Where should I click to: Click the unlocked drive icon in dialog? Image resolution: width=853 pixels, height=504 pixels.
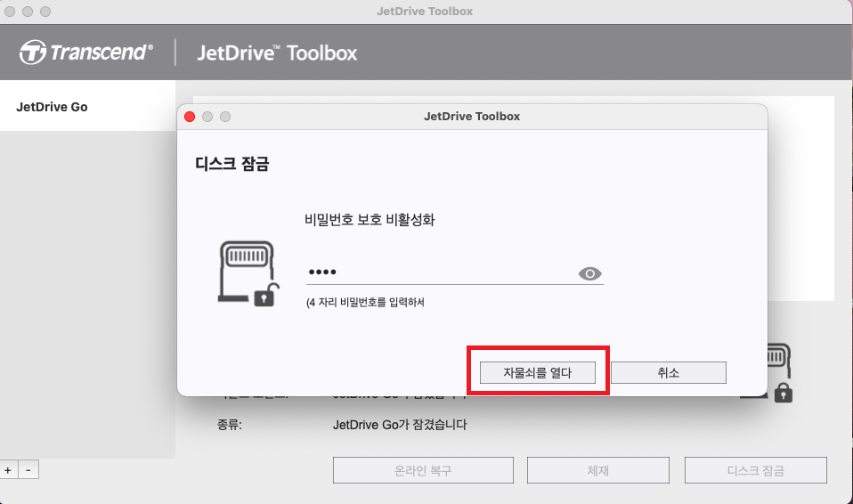248,273
